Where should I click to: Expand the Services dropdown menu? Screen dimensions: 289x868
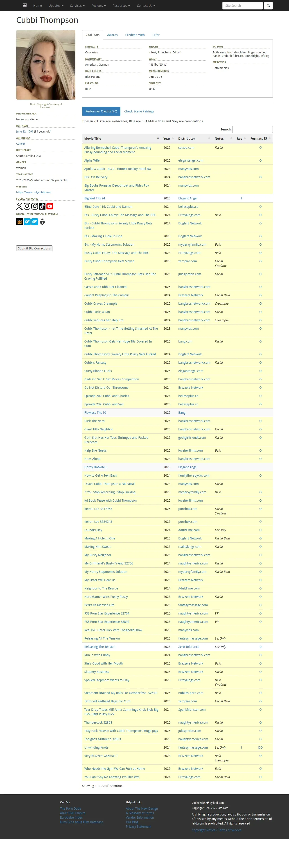tap(77, 6)
